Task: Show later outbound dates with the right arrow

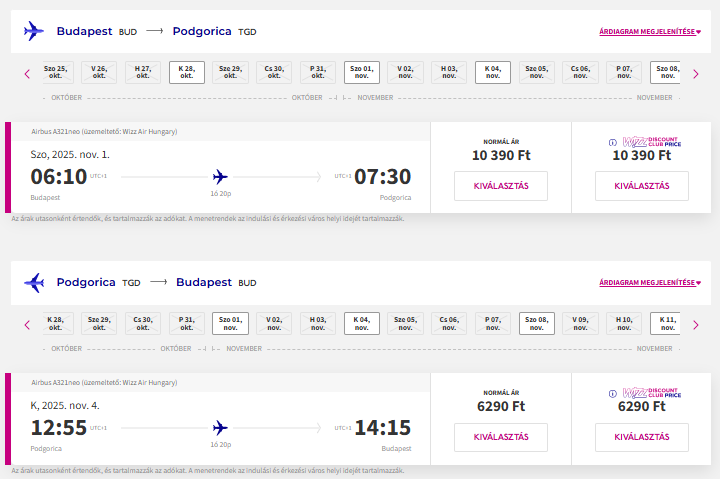Action: click(x=696, y=73)
